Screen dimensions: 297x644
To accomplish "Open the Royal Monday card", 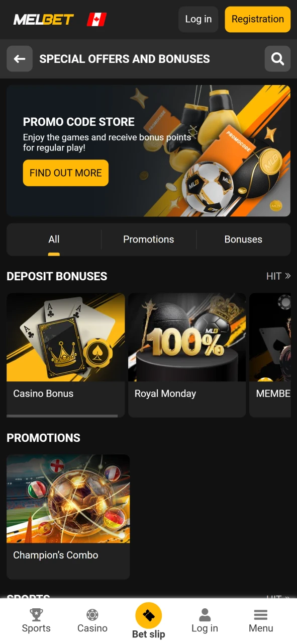I will [187, 355].
